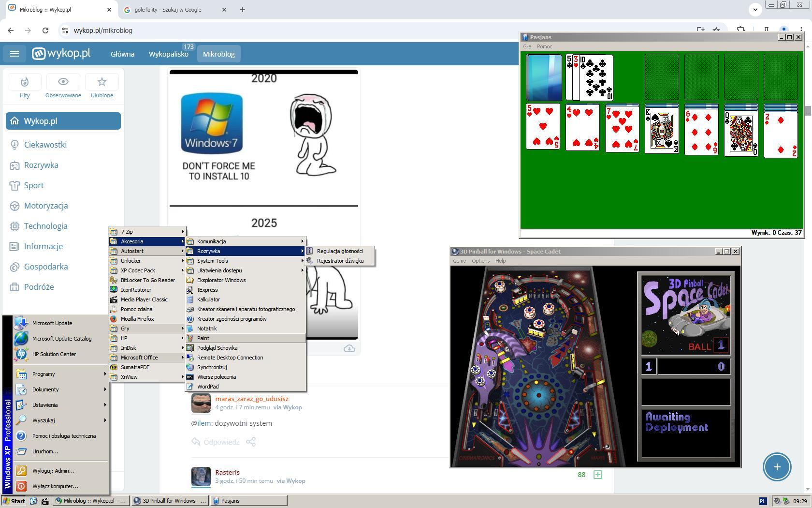
Task: Open the Chrome tab search dropdown
Action: [x=755, y=9]
